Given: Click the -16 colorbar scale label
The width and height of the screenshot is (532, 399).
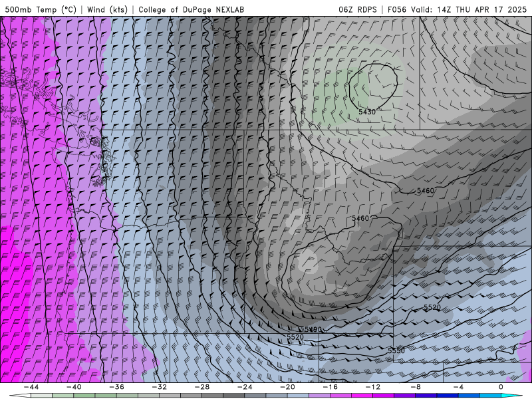Looking at the screenshot, I should (330, 387).
